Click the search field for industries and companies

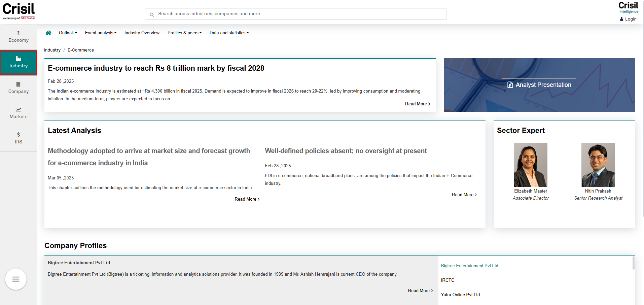(296, 14)
